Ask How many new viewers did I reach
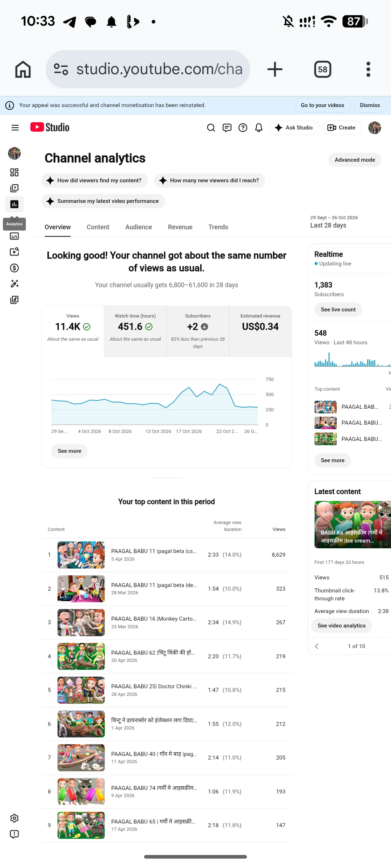391x868 pixels. (210, 180)
